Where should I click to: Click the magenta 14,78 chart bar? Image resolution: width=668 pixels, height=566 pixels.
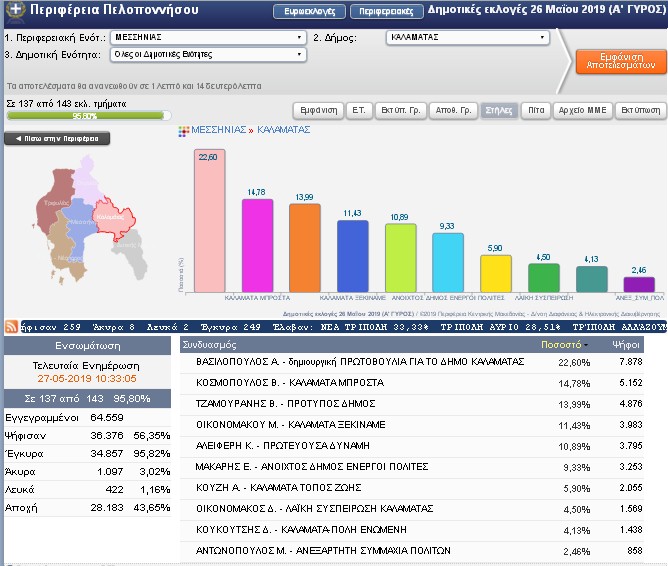tap(257, 246)
